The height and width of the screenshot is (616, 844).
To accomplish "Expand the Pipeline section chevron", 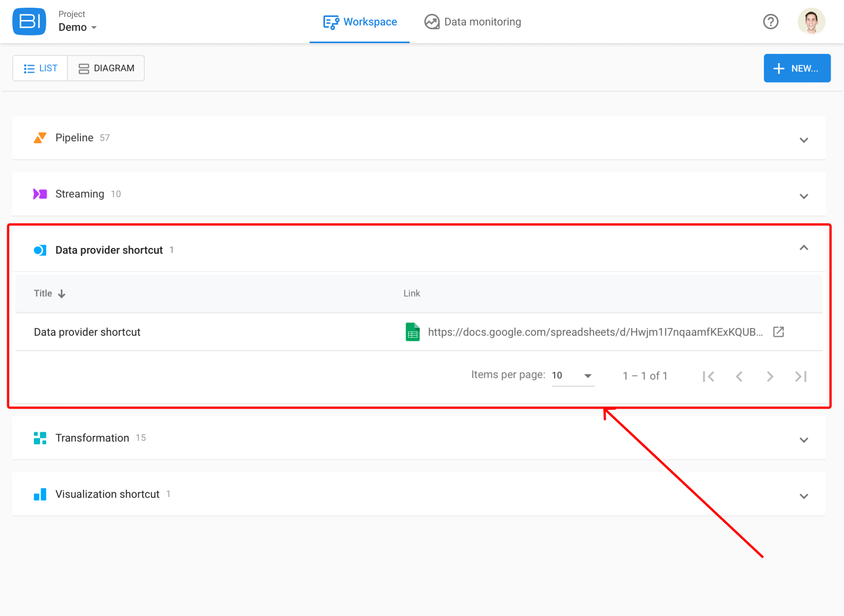I will (804, 140).
